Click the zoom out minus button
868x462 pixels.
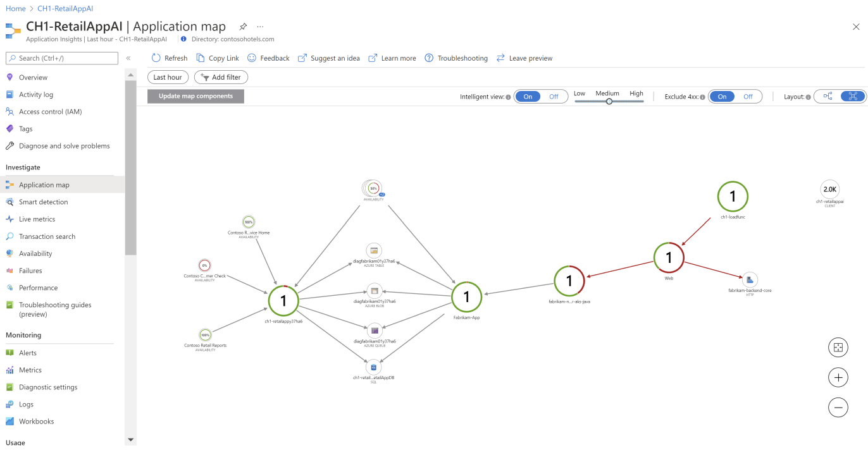pyautogui.click(x=838, y=408)
